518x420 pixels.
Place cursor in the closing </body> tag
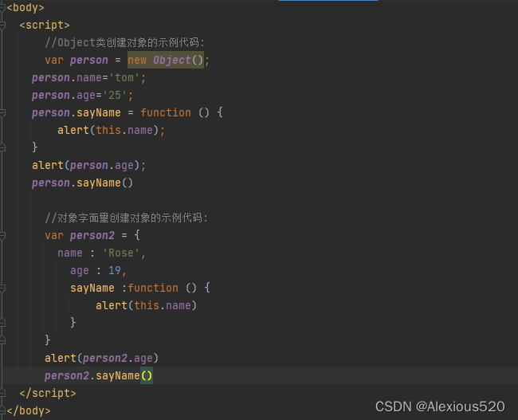29,410
